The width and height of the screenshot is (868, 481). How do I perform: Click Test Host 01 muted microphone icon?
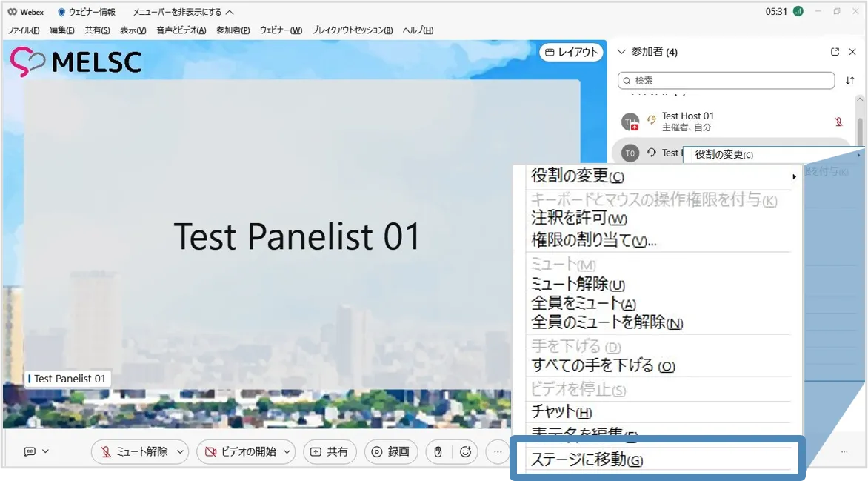click(x=839, y=122)
